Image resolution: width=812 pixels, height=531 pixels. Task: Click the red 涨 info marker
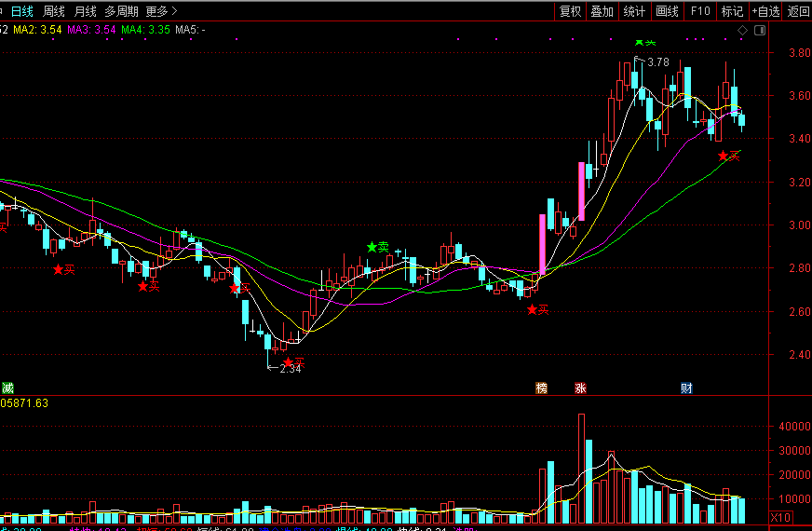(x=580, y=388)
